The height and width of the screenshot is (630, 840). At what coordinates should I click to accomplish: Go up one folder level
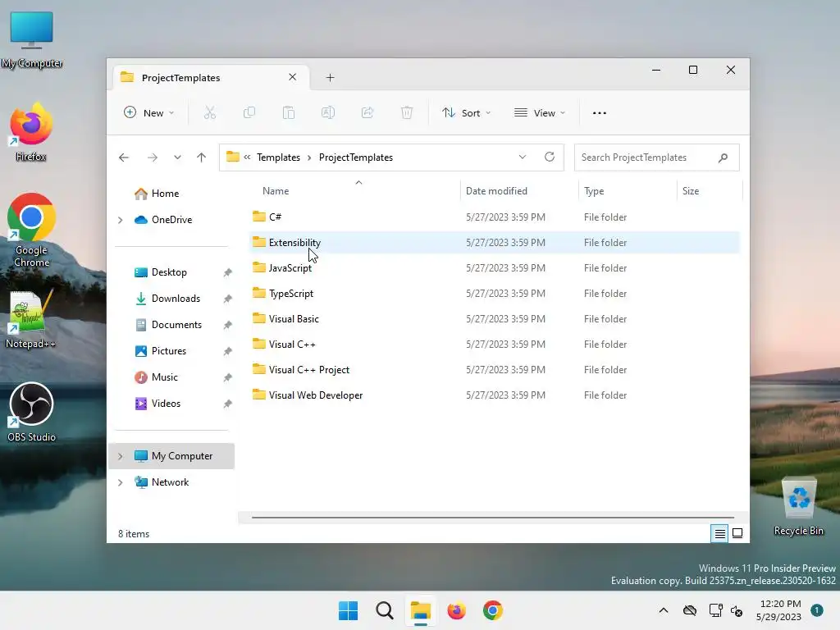(202, 157)
